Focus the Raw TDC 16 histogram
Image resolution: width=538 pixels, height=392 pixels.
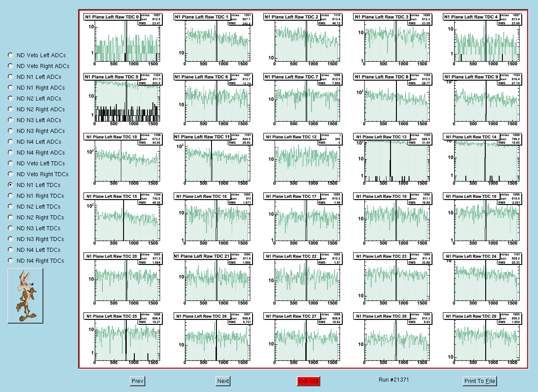pyautogui.click(x=212, y=219)
